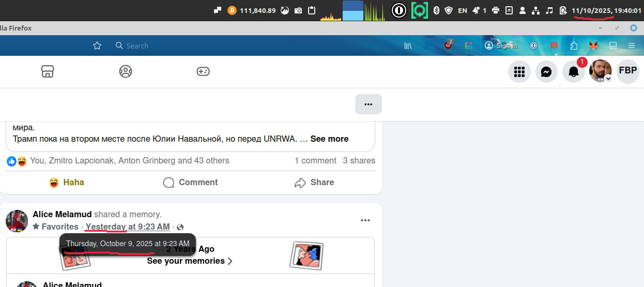
Task: Open Facebook Marketplace icon
Action: [x=48, y=71]
